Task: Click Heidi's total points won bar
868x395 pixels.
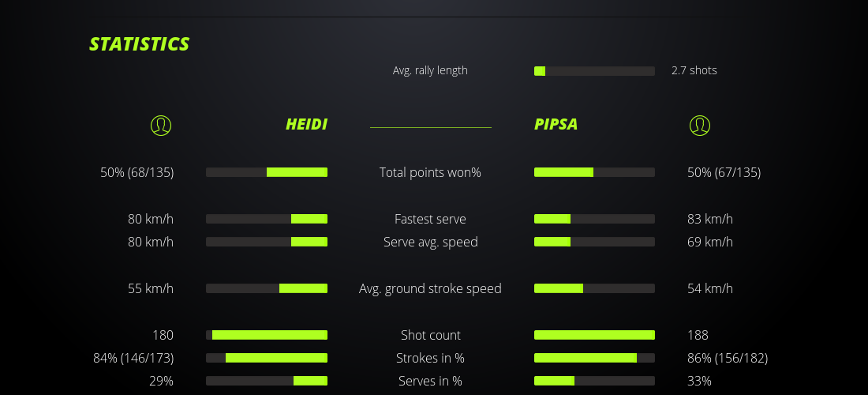Action: [x=267, y=172]
